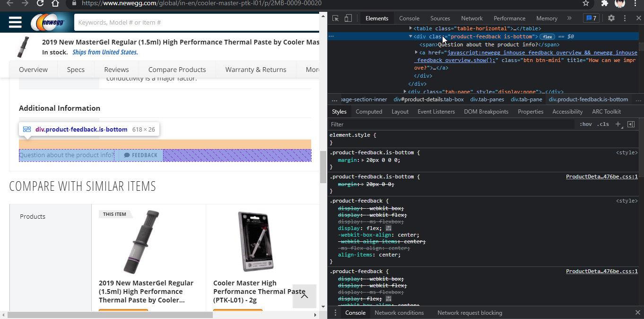The height and width of the screenshot is (319, 644).
Task: Toggle the computed styles sidebar icon
Action: point(631,124)
